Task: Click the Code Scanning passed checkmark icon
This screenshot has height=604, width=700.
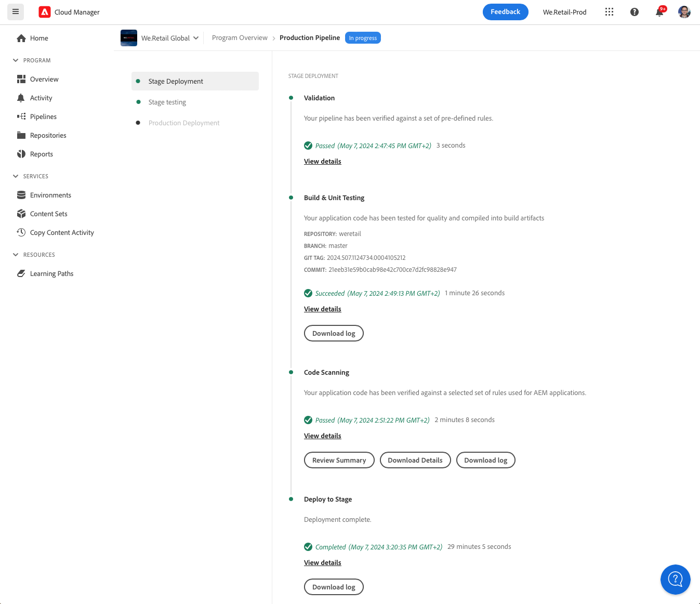Action: point(308,420)
